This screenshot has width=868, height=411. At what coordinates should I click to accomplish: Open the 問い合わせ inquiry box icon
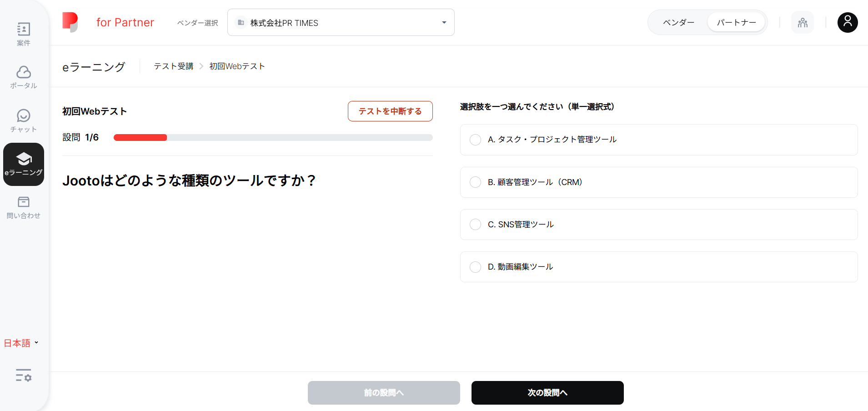[24, 202]
